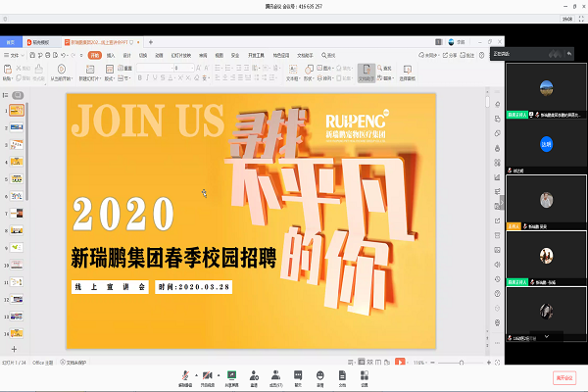
Task: Open the Members list icon
Action: [x=275, y=374]
